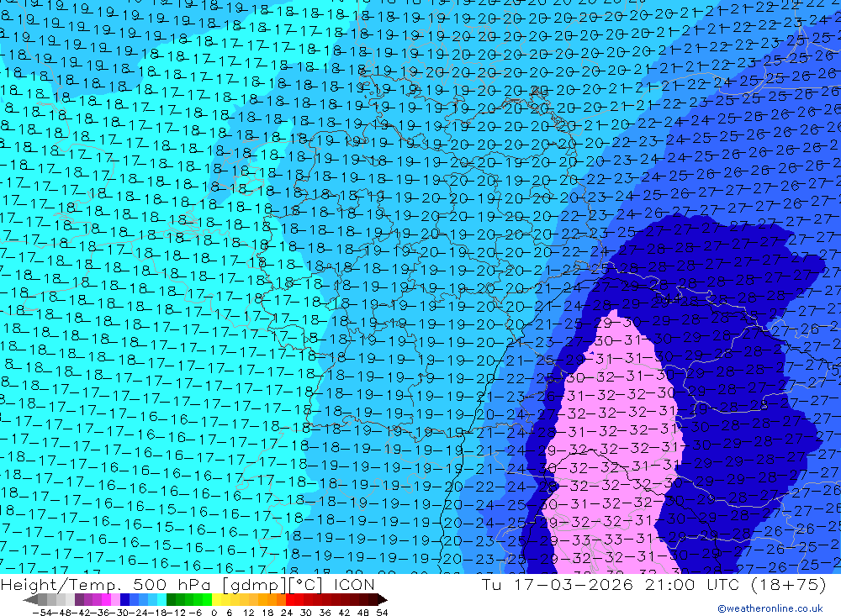The height and width of the screenshot is (616, 841).
Task: Click the -18 legend value
Action: (158, 613)
